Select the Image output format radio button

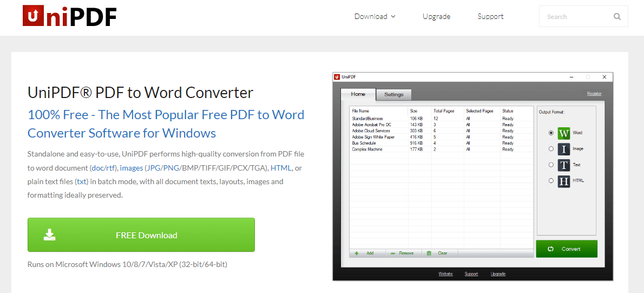click(x=551, y=149)
